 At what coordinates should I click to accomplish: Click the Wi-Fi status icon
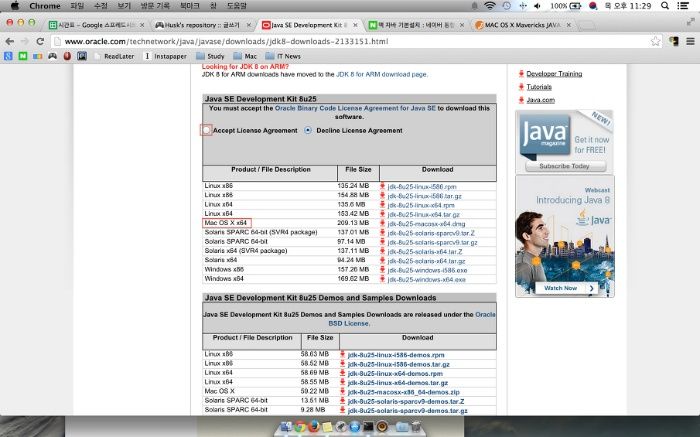point(490,6)
